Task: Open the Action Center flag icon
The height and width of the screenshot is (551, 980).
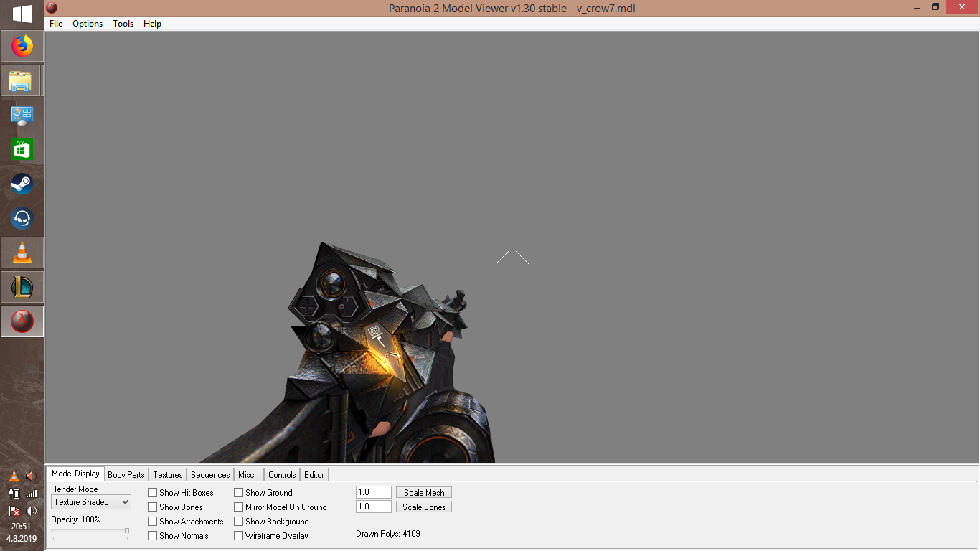Action: [x=14, y=510]
